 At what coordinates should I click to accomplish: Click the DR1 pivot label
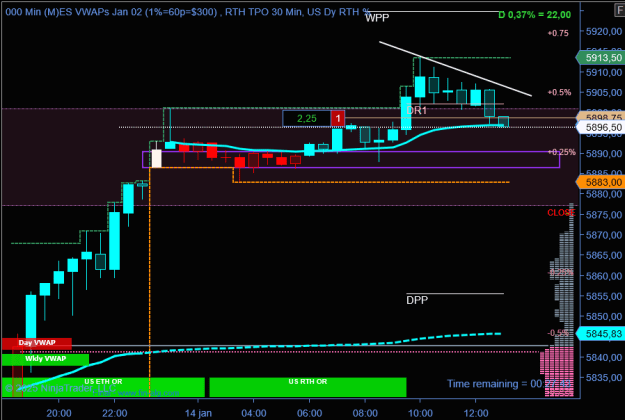[417, 110]
